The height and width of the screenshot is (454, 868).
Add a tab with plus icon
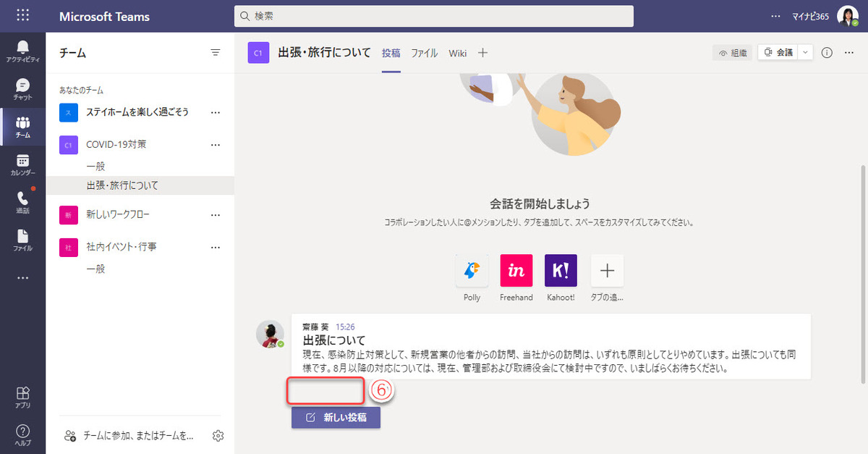click(x=483, y=53)
